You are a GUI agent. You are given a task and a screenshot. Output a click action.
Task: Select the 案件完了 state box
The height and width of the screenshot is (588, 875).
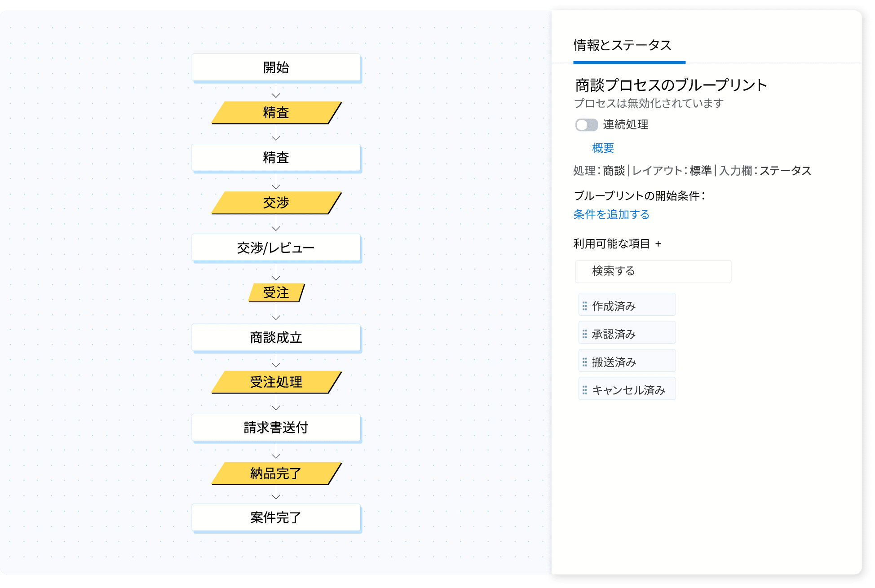pos(276,517)
